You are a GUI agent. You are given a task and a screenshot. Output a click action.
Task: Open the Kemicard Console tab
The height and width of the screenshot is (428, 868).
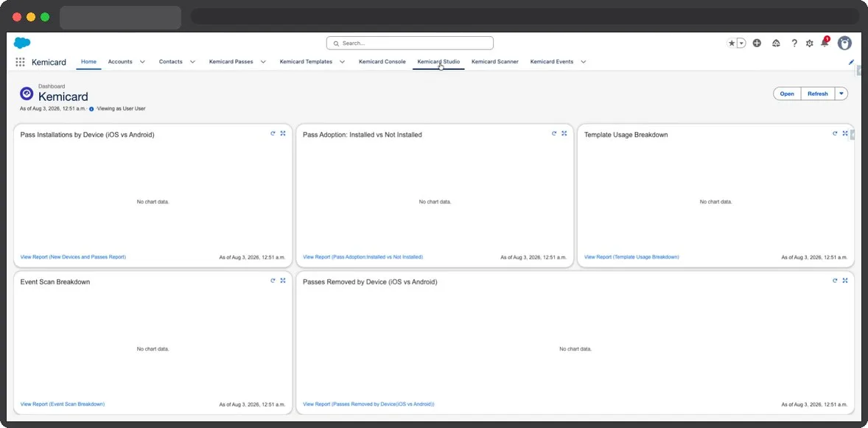(x=382, y=62)
